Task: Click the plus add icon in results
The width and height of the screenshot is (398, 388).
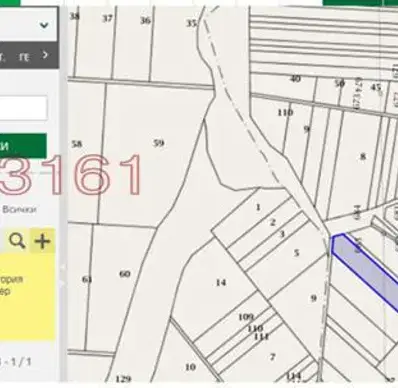Action: tap(42, 240)
